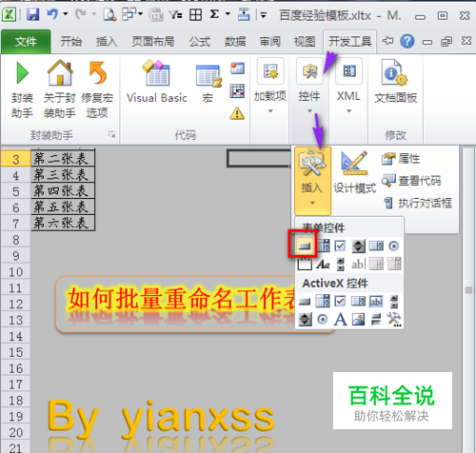Insert the form control Button

tap(304, 246)
